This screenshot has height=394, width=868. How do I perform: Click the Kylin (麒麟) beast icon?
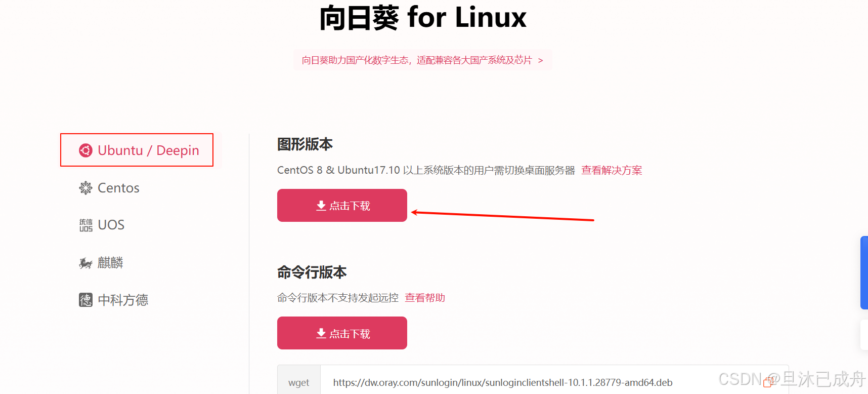click(x=85, y=263)
